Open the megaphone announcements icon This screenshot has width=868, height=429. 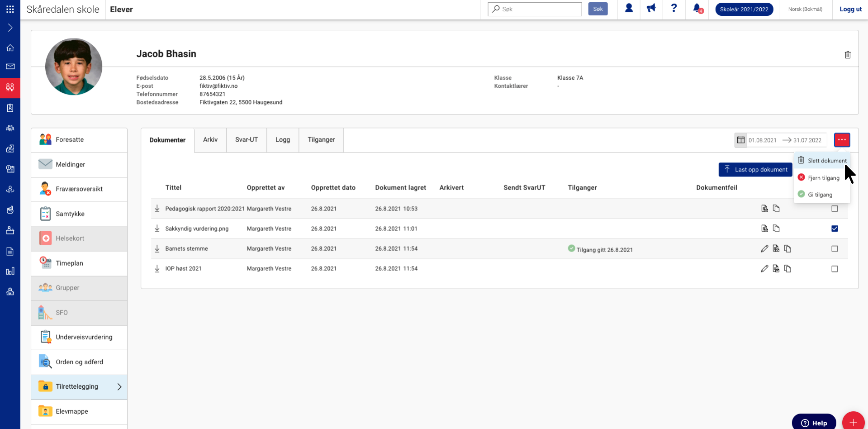[x=651, y=8]
